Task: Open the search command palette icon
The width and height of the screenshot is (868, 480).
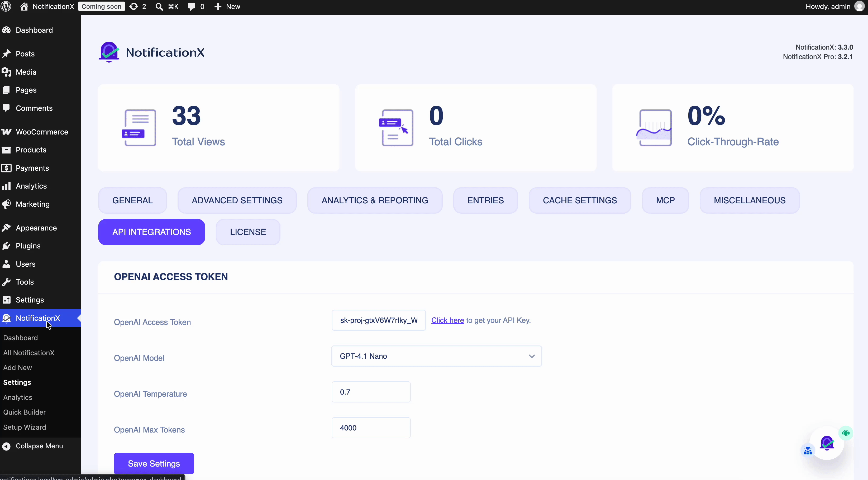Action: 159,6
